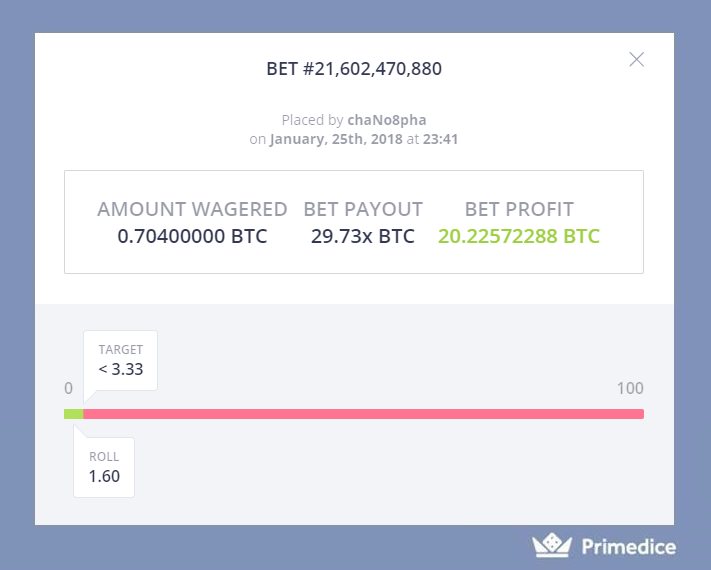
Task: Click the Primedice brand name text
Action: tap(629, 546)
